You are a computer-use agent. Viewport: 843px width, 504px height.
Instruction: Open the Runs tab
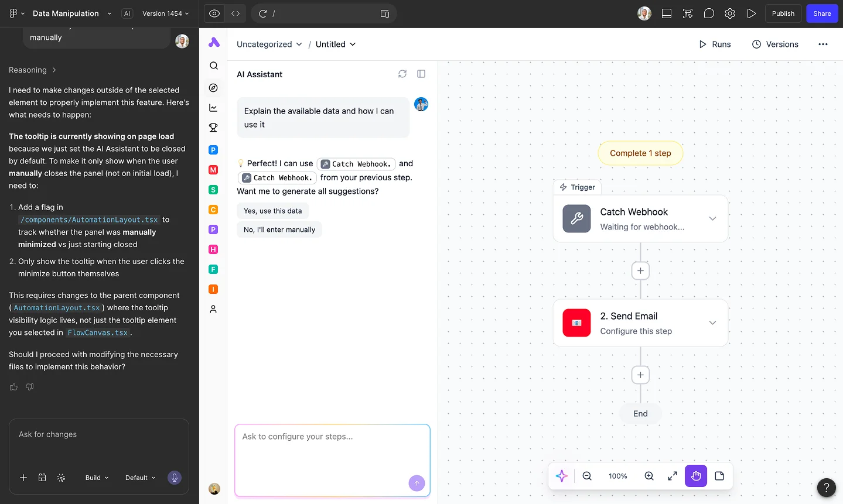click(715, 44)
